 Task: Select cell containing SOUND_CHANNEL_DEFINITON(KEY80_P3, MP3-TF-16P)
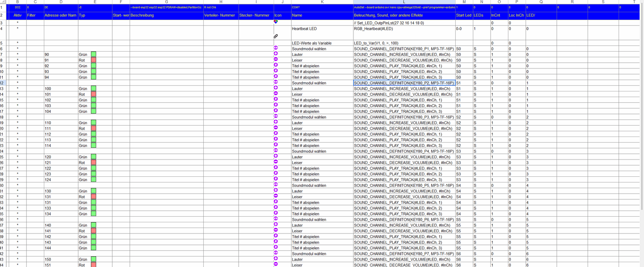[404, 117]
